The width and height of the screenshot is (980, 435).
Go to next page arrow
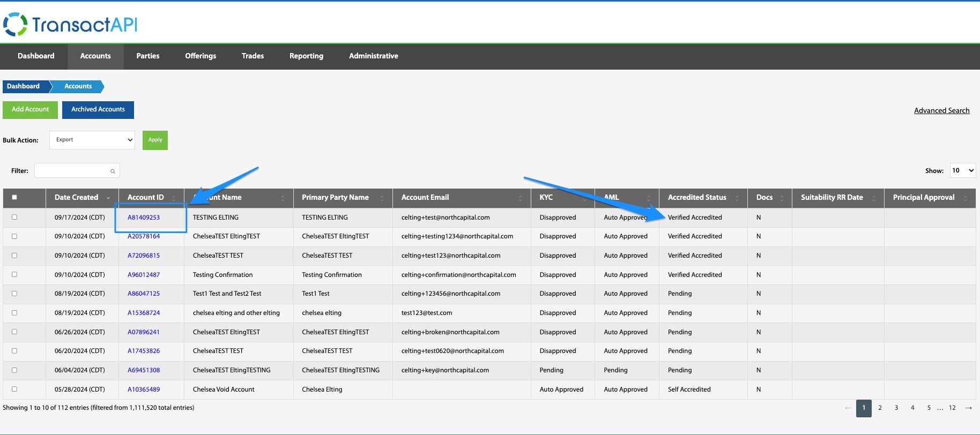click(968, 408)
